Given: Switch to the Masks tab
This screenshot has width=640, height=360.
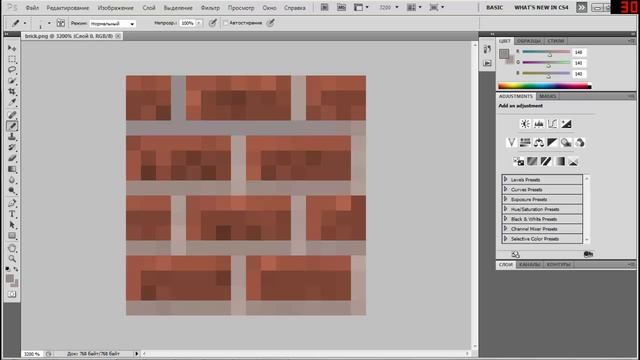Looking at the screenshot, I should click(547, 96).
